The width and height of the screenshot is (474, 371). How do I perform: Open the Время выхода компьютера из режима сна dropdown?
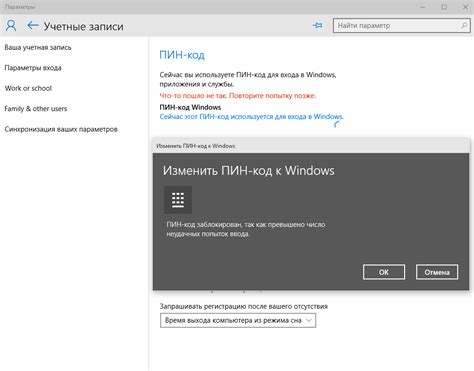click(x=238, y=320)
